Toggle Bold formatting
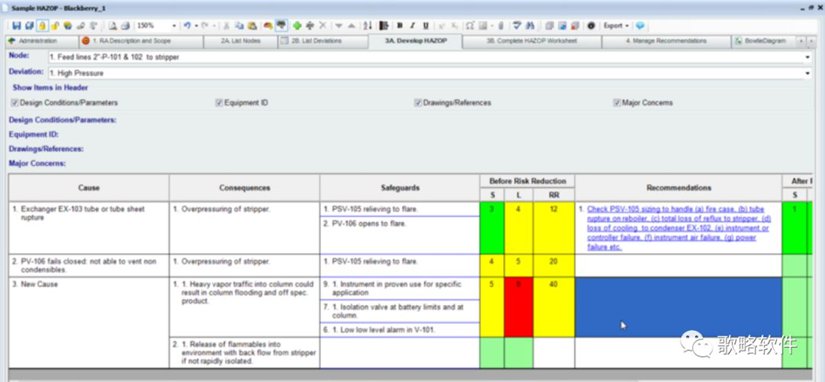825x382 pixels. coord(400,25)
